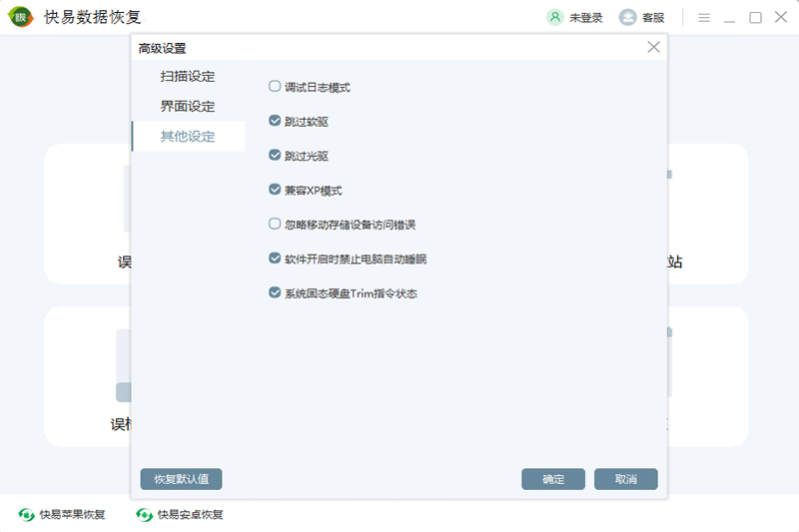Enable 调试日志模式 checkbox
The height and width of the screenshot is (532, 799).
pyautogui.click(x=275, y=87)
